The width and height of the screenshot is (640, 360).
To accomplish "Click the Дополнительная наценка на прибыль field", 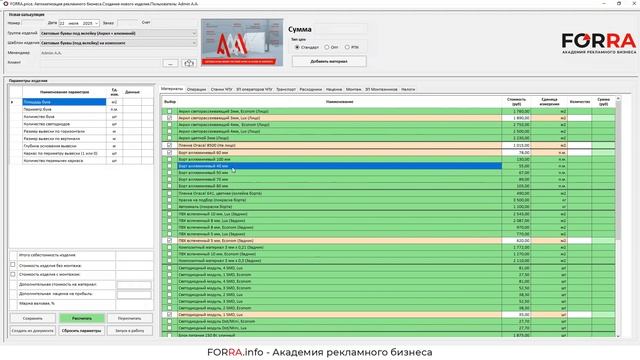I will point(134,294).
